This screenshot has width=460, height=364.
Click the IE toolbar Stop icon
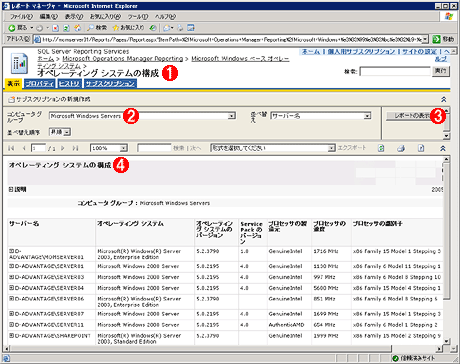pos(56,28)
